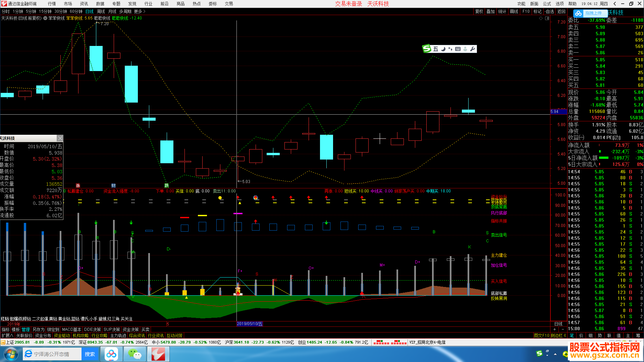
Task: Zoom out chart with minus button
Action: (562, 329)
